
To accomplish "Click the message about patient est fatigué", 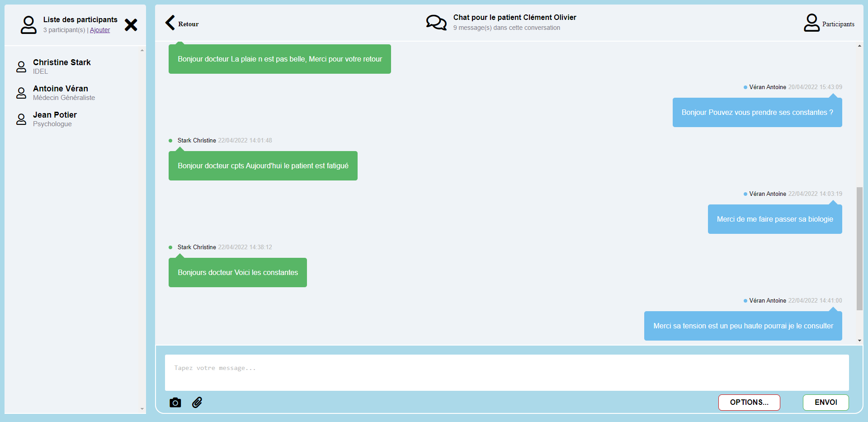I will pos(263,166).
